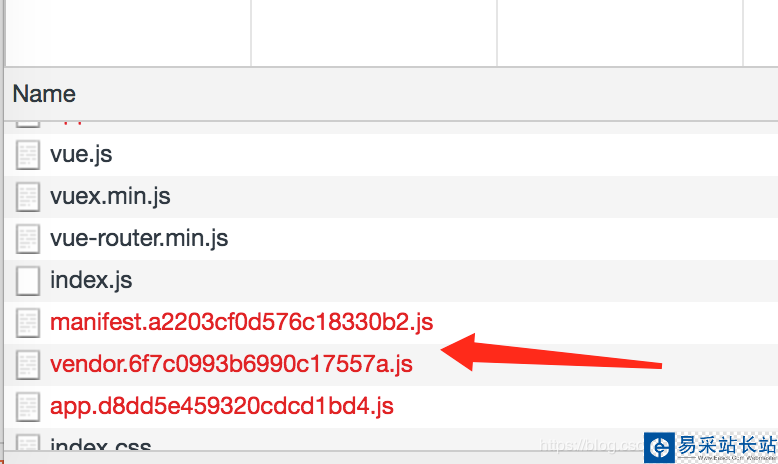Open failed app.d8dd5e459320cdcd1bd4.js request
The width and height of the screenshot is (778, 464).
221,406
